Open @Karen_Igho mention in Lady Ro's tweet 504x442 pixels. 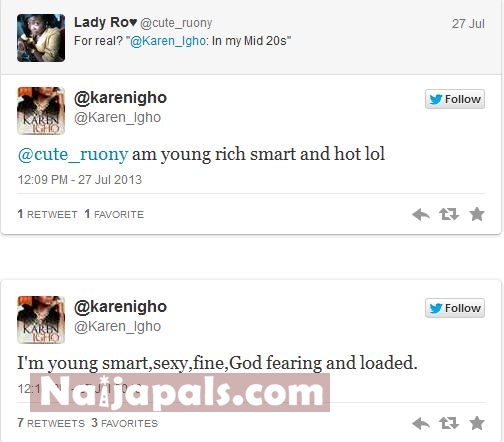tap(168, 41)
